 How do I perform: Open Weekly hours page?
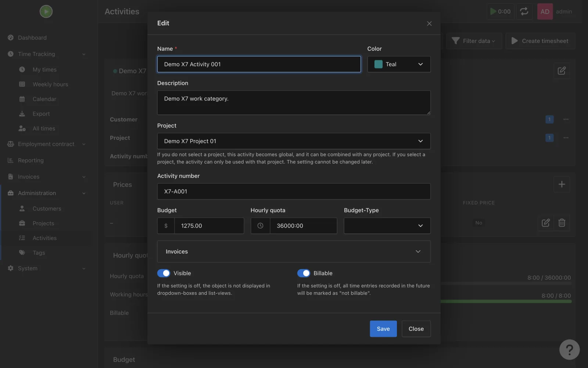pos(50,84)
